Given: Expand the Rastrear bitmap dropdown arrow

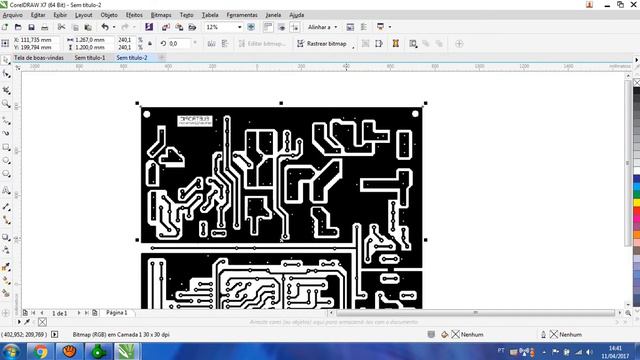Looking at the screenshot, I should click(x=353, y=48).
